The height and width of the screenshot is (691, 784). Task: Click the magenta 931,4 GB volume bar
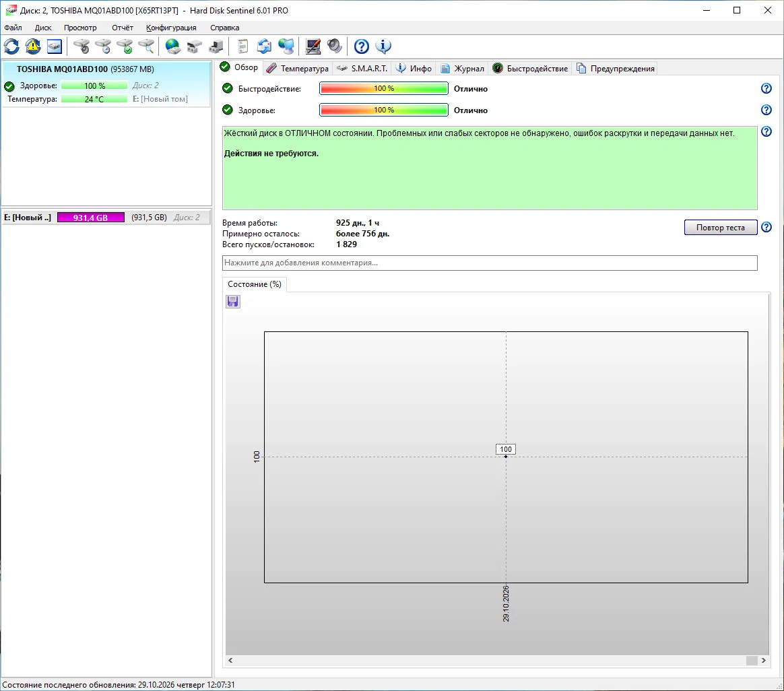90,218
